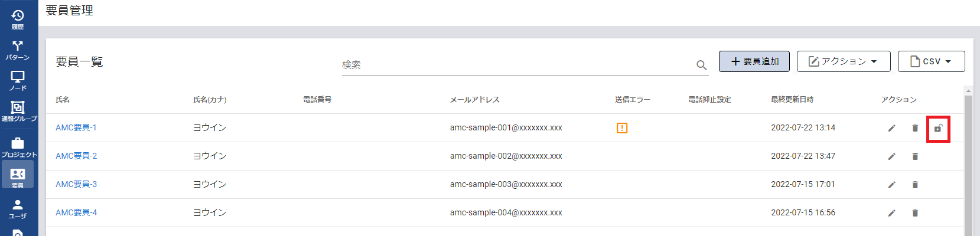Click the send error warning icon
The width and height of the screenshot is (980, 236).
click(621, 128)
